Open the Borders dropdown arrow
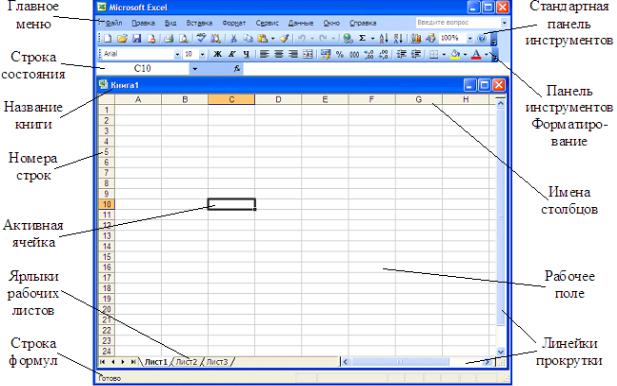The height and width of the screenshot is (386, 617). point(444,55)
